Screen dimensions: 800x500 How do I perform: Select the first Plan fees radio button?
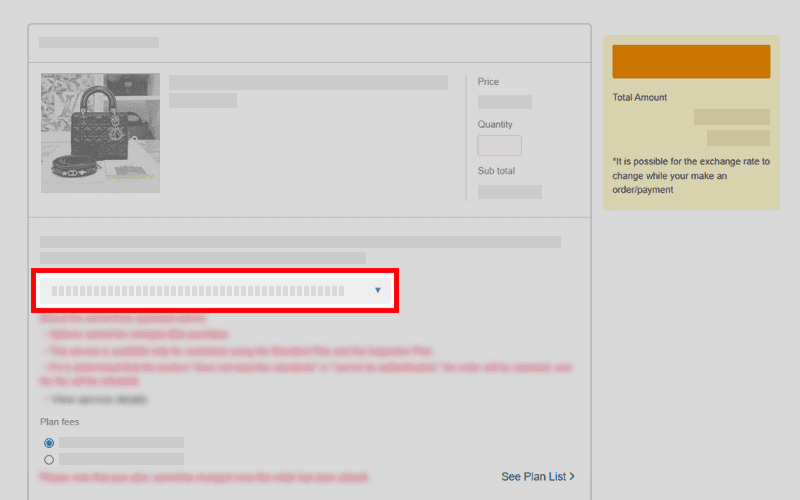(x=49, y=442)
